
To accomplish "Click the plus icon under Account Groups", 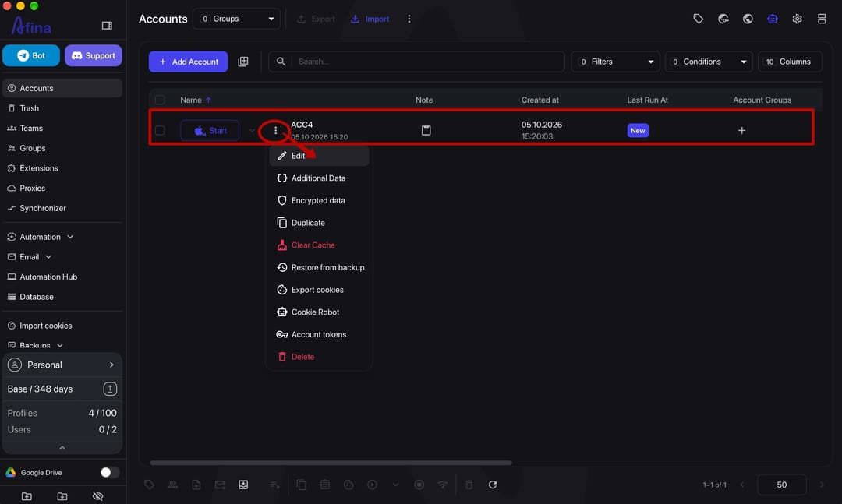I will point(741,130).
